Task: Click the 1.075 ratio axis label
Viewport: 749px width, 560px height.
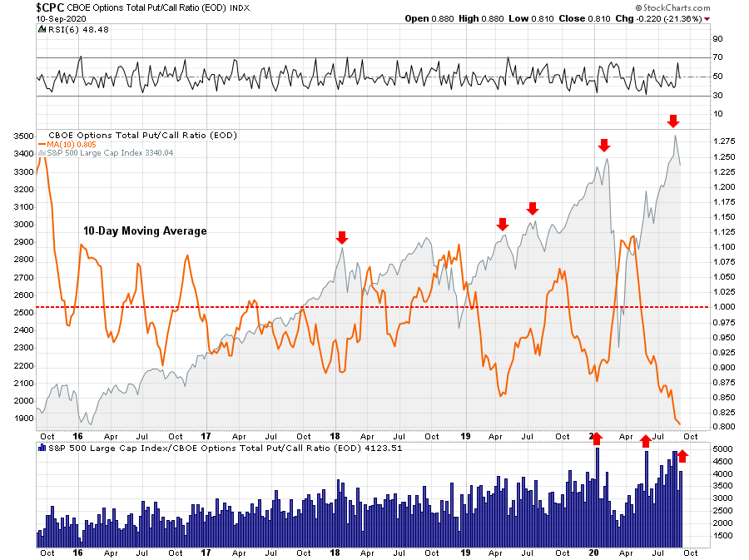Action: point(724,261)
